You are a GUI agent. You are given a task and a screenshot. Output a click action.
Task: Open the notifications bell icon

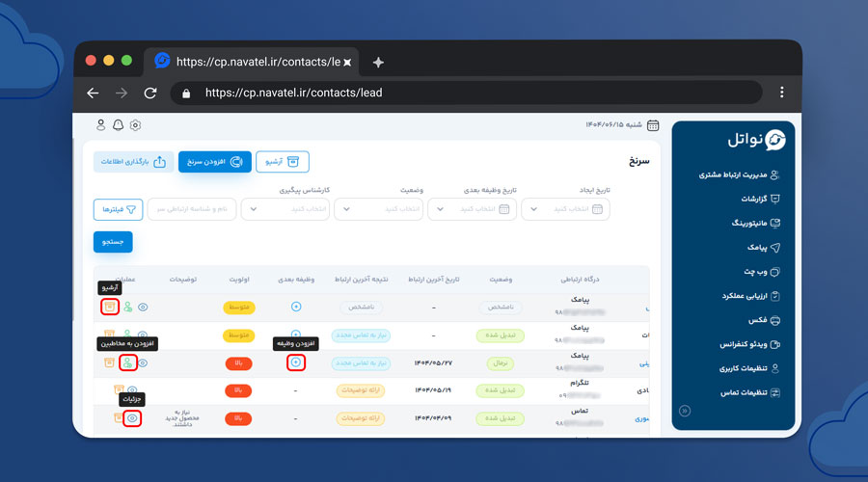click(x=118, y=125)
